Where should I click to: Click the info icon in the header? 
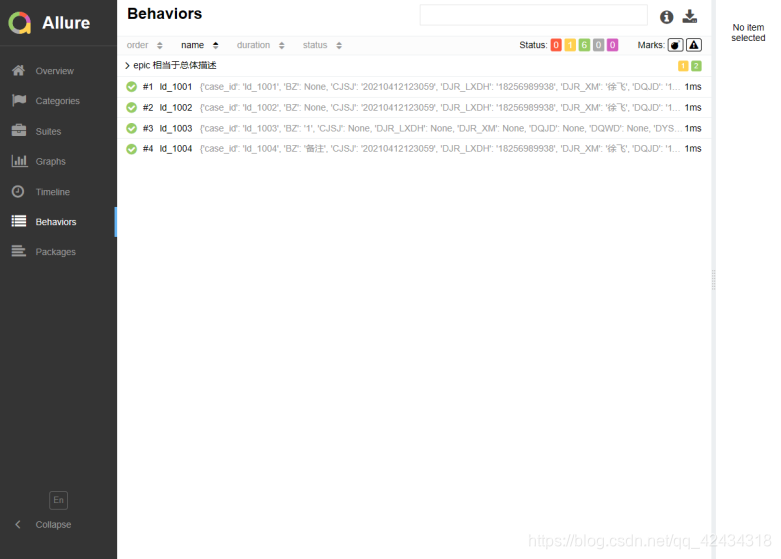coord(666,17)
